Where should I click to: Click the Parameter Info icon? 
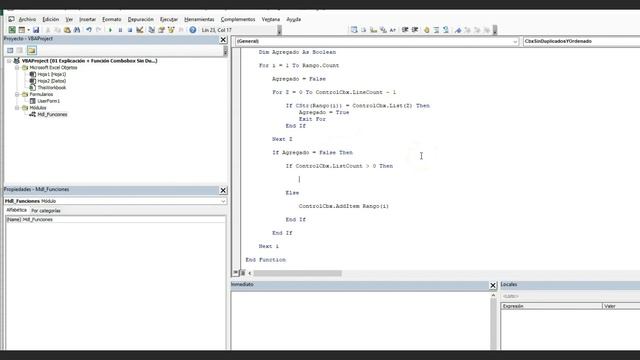tap(383, 30)
